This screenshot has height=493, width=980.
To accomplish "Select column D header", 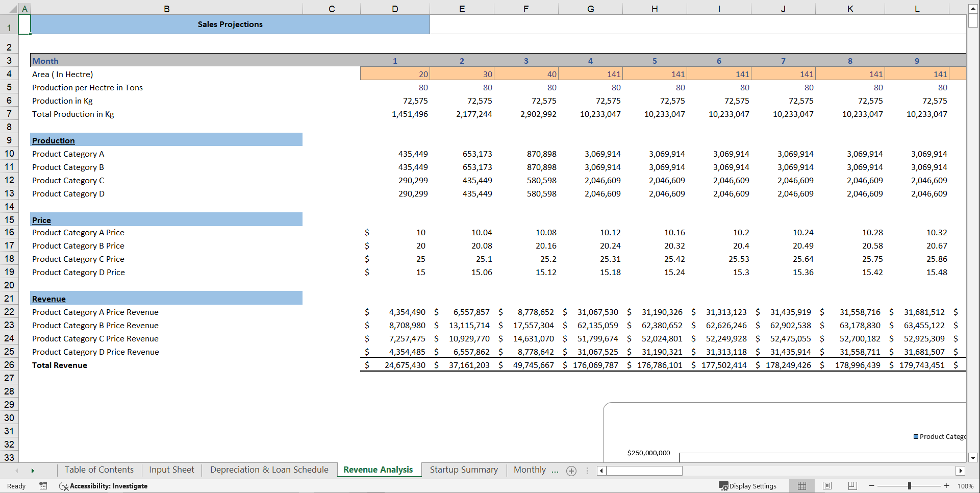I will pyautogui.click(x=395, y=9).
